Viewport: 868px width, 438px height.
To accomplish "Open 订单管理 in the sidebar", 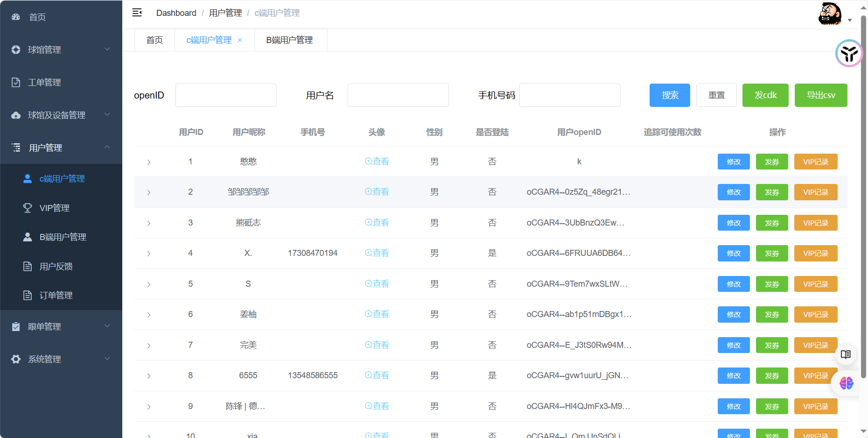I will (x=56, y=295).
